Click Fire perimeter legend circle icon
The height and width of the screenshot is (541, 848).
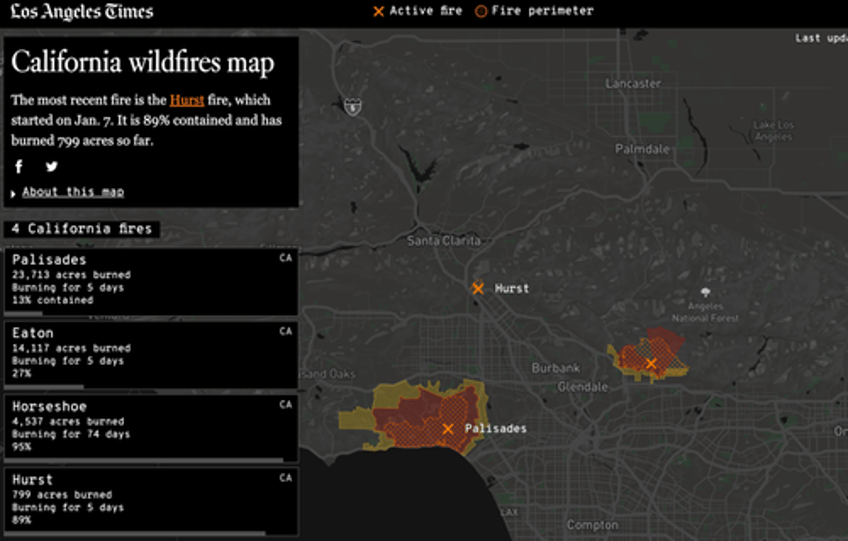coord(481,11)
